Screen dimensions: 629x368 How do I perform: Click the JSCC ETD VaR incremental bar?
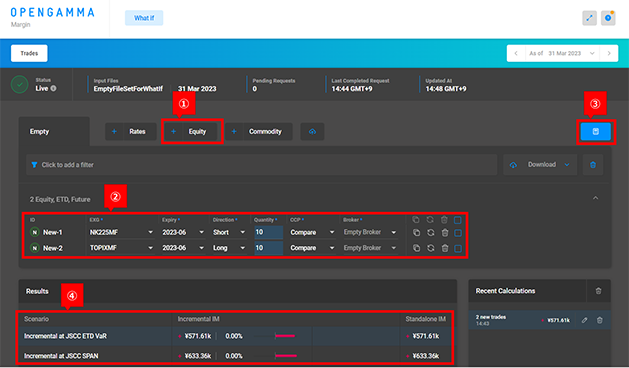(285, 336)
